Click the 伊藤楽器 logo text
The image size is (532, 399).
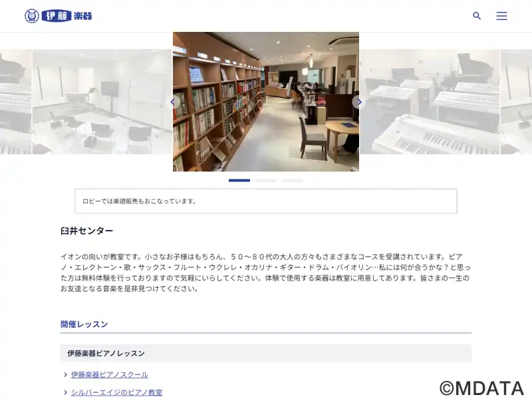67,16
